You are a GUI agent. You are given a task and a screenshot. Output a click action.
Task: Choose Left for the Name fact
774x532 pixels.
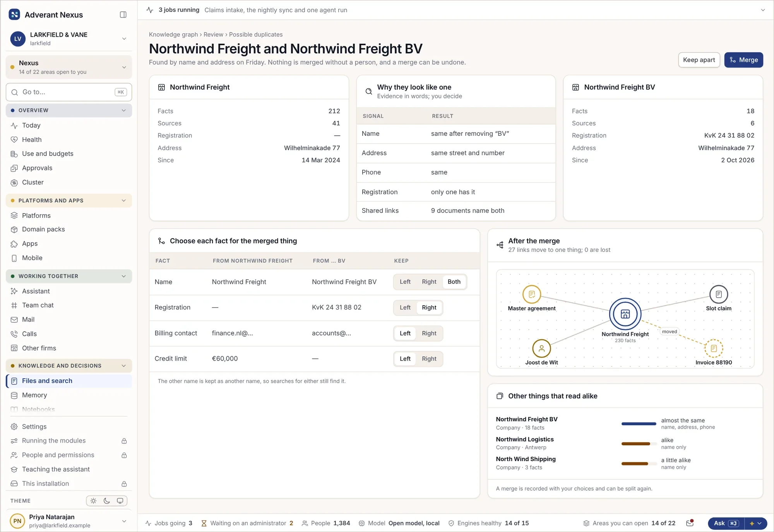[x=405, y=282]
